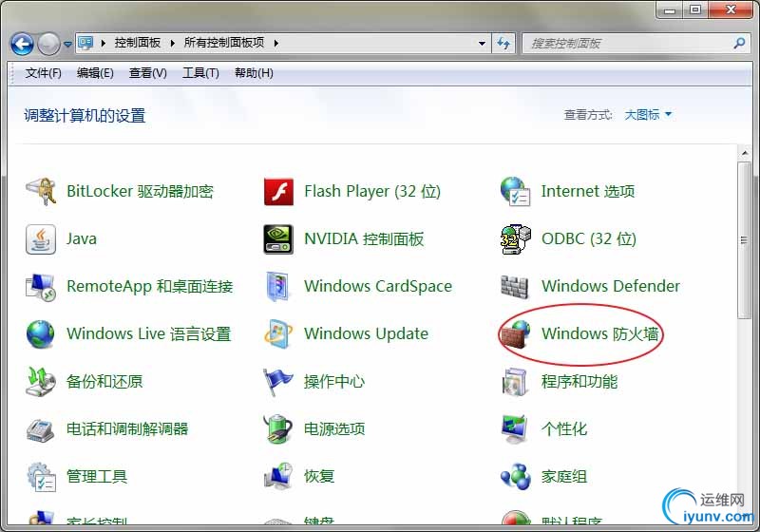Viewport: 760px width, 532px height.
Task: Open the Internet 选项 link
Action: 588,191
